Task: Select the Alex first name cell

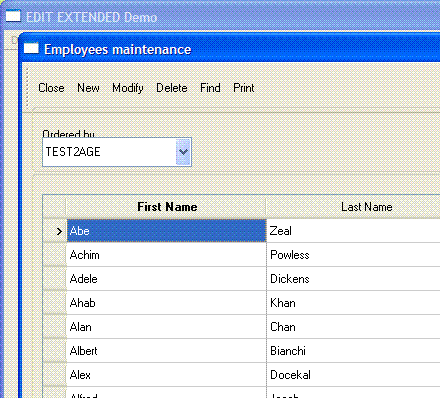Action: 167,375
